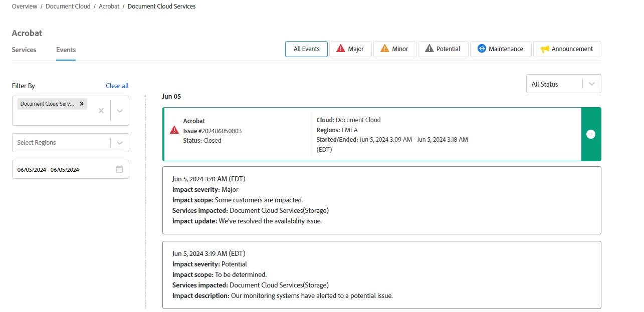Viewport: 644px width, 312px height.
Task: Open Document Cloud breadcrumb link
Action: pyautogui.click(x=68, y=7)
